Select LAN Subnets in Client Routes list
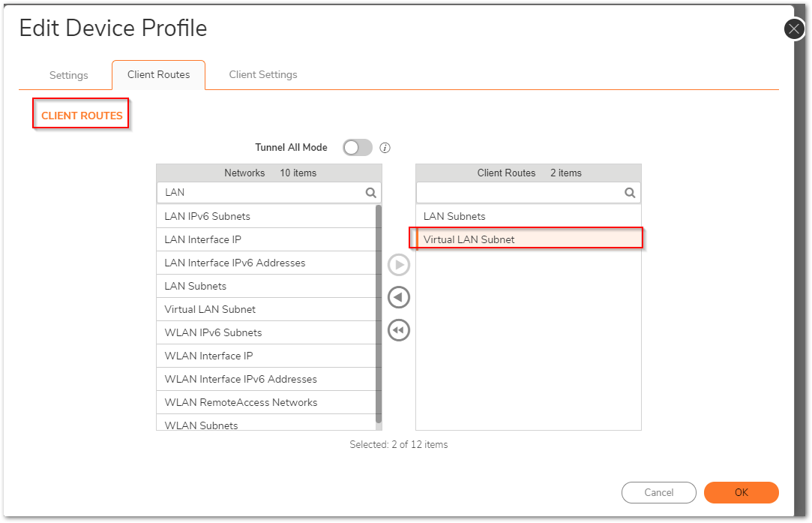Screen dimensions: 812x523 tap(529, 216)
